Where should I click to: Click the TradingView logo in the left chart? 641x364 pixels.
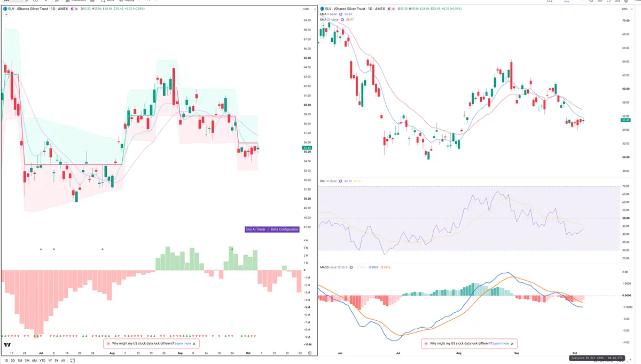[x=7, y=345]
